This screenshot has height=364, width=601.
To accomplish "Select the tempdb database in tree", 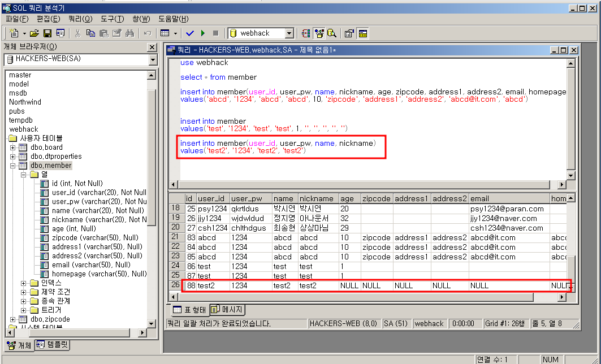I will (x=21, y=120).
